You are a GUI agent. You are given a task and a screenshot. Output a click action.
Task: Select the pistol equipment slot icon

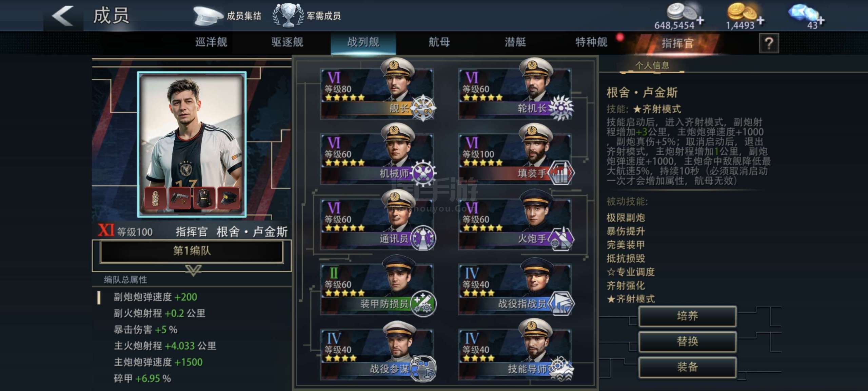click(x=180, y=198)
